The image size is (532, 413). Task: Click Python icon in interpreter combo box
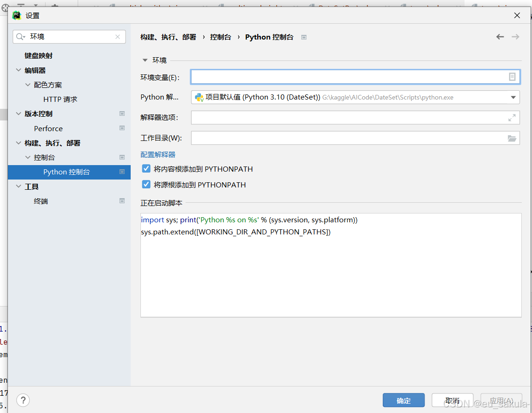(199, 97)
